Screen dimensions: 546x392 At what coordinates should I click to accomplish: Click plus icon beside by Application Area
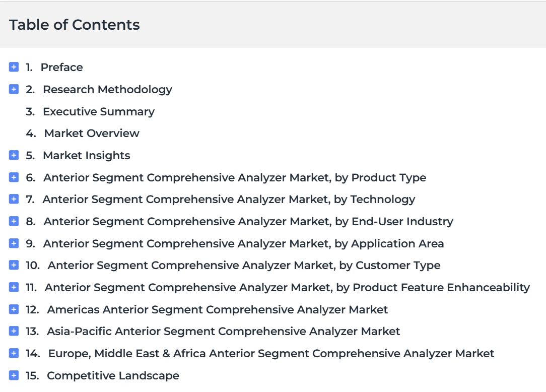pyautogui.click(x=14, y=243)
